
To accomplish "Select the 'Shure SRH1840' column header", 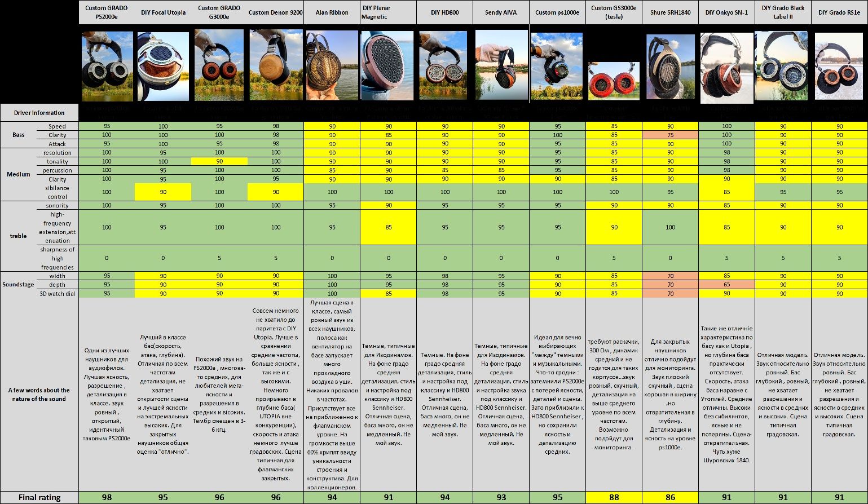I will pyautogui.click(x=670, y=12).
